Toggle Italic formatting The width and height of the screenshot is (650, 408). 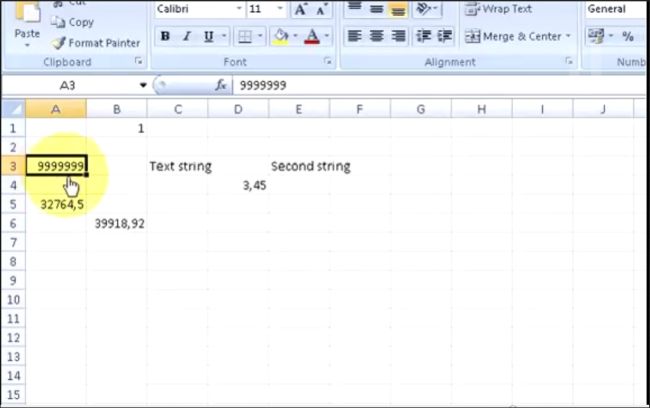[x=187, y=36]
